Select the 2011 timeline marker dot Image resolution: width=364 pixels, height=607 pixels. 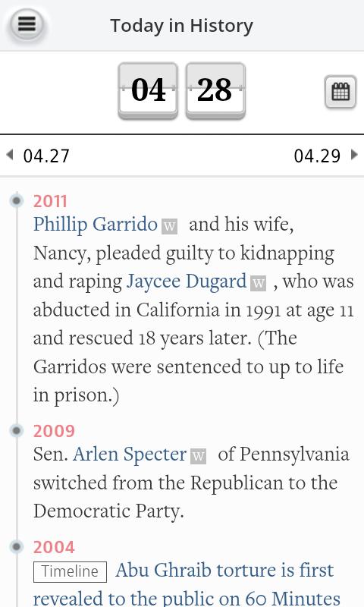click(x=17, y=200)
